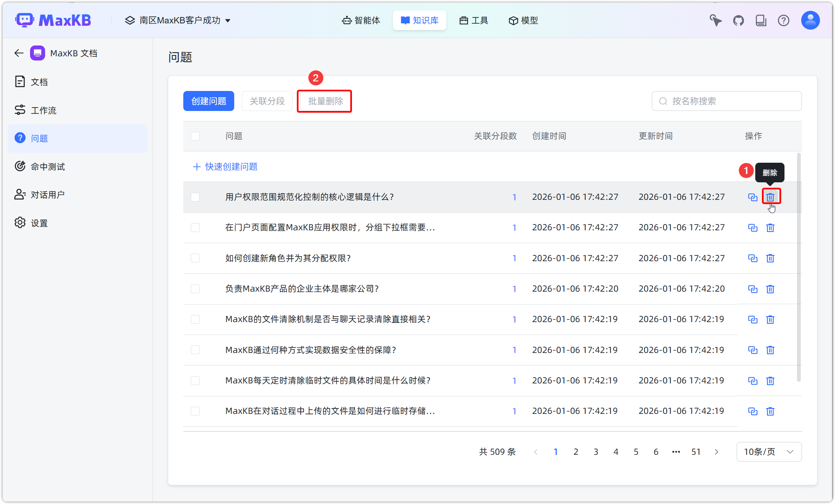
Task: Click the 按名称搜索 search field
Action: point(726,101)
